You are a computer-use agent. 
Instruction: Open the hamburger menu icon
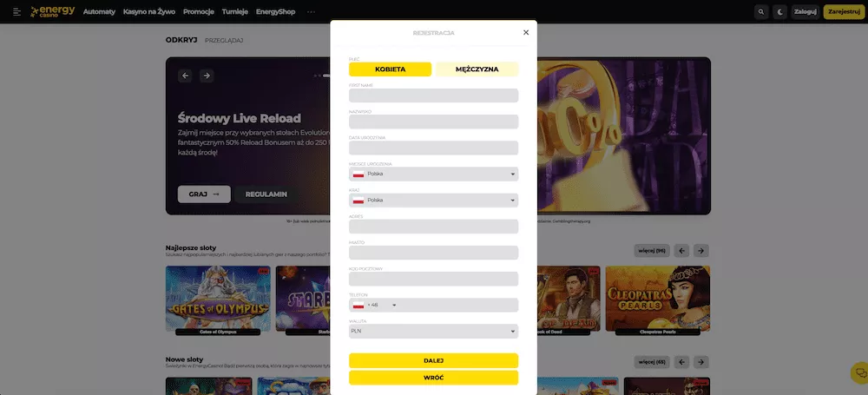click(x=16, y=11)
